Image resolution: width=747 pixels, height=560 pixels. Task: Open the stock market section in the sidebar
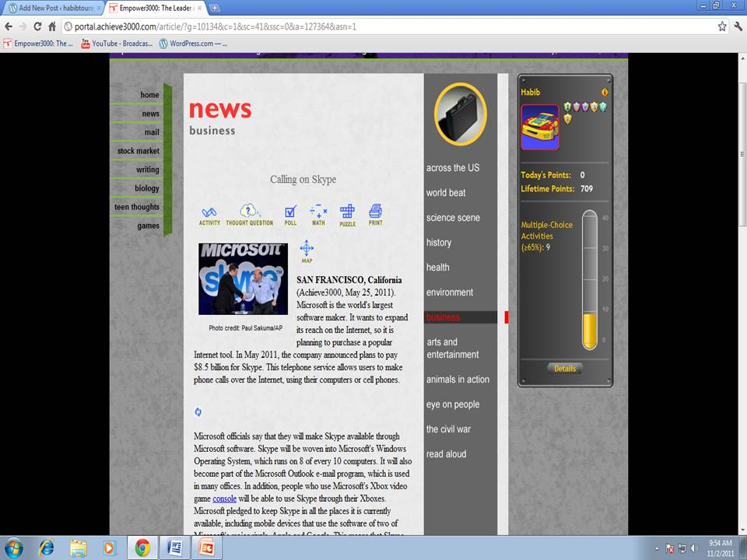pyautogui.click(x=138, y=151)
